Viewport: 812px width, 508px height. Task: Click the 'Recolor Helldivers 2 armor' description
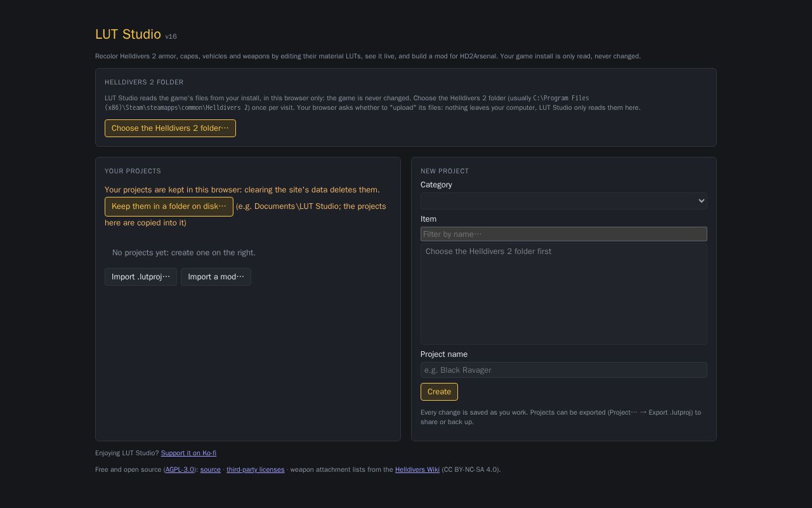coord(368,57)
